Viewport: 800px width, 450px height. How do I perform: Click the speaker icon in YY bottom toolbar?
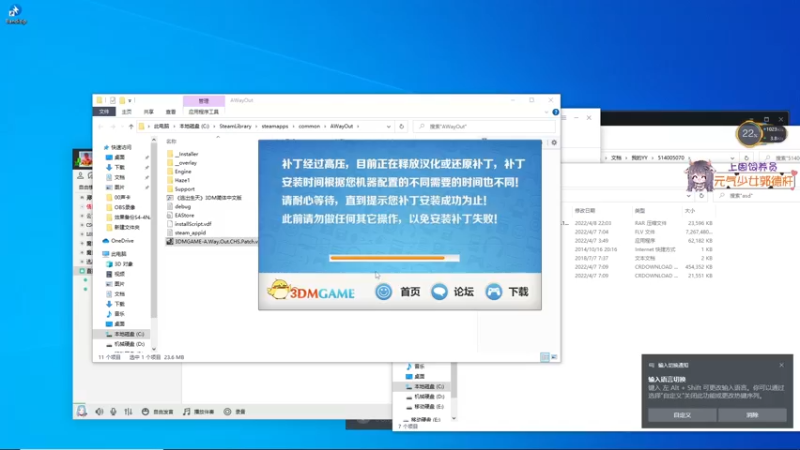point(99,412)
